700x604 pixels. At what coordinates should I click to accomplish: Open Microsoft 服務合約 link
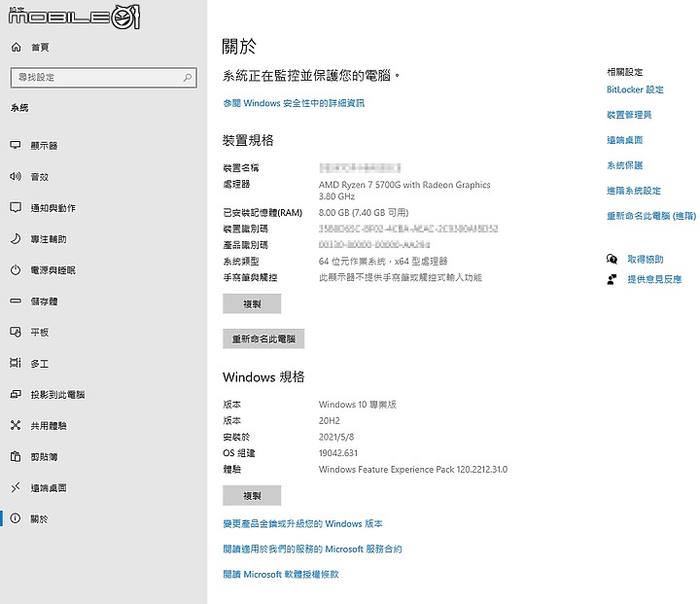[x=312, y=550]
